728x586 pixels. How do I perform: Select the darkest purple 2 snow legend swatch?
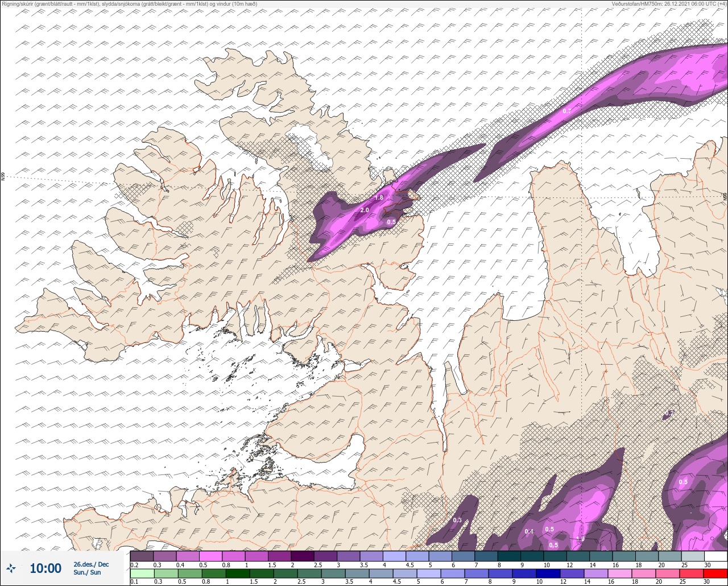(x=303, y=556)
